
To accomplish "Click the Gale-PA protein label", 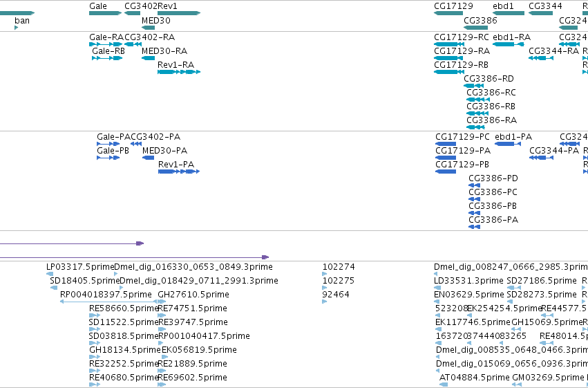I will click(113, 137).
